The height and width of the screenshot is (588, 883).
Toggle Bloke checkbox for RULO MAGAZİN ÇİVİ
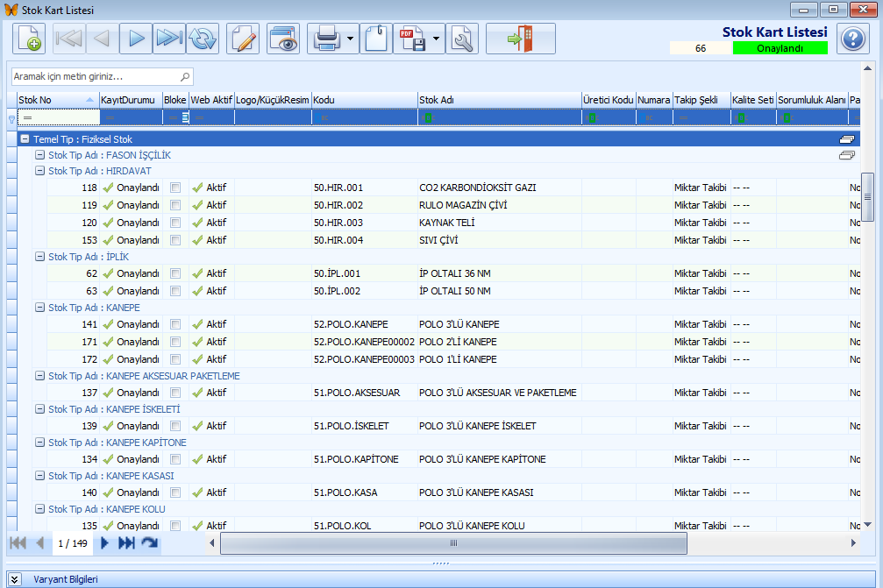click(175, 205)
